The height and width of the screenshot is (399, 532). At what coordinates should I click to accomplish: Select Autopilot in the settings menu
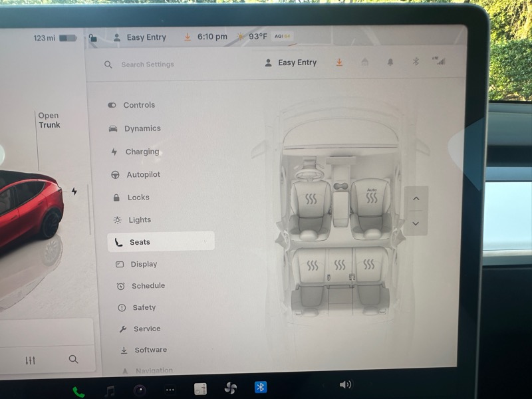[x=143, y=175]
